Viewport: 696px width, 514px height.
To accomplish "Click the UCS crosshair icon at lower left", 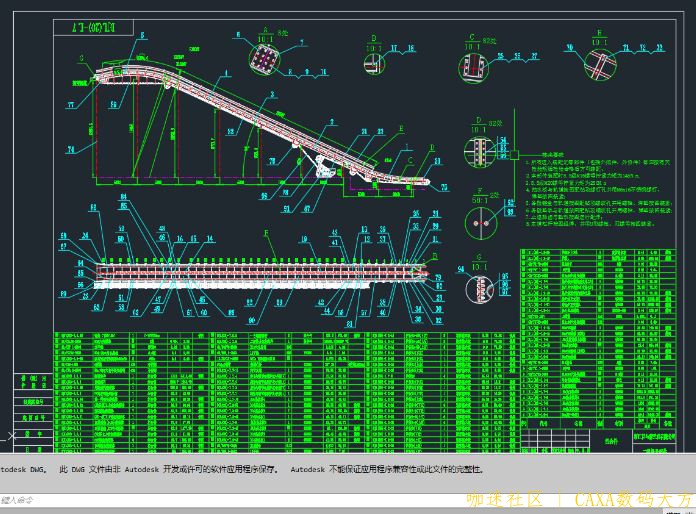I will [x=11, y=435].
